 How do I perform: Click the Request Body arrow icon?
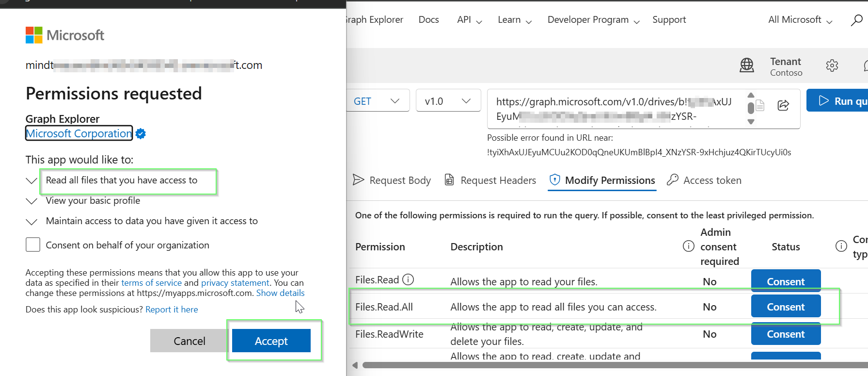[358, 180]
